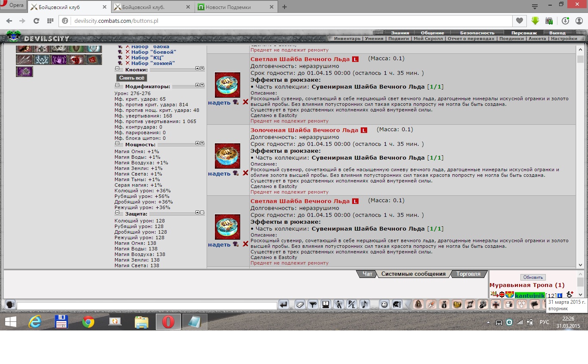588x364 pixels.
Task: Switch to the Новости Подземки browser tab
Action: click(x=235, y=7)
